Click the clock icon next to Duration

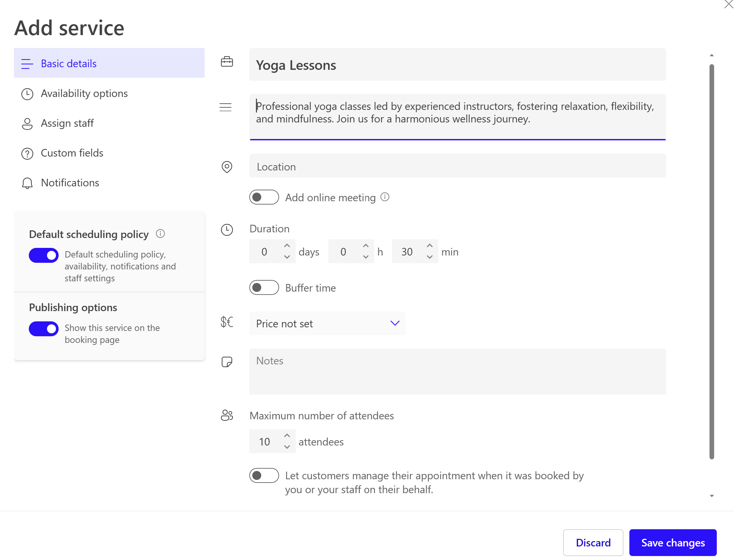(x=227, y=230)
